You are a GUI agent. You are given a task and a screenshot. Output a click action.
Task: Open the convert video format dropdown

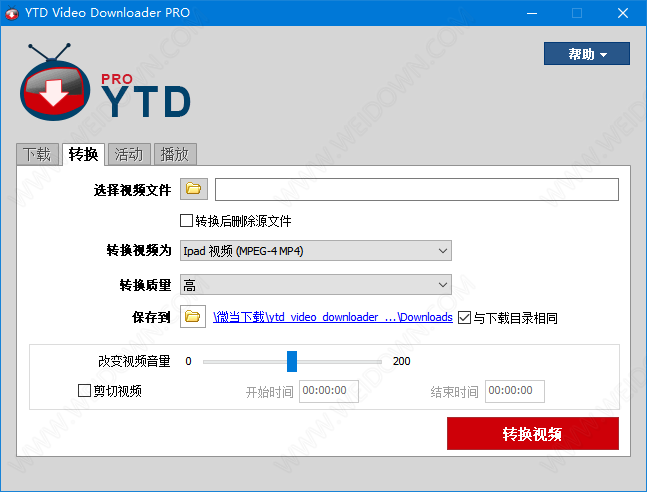click(x=316, y=251)
